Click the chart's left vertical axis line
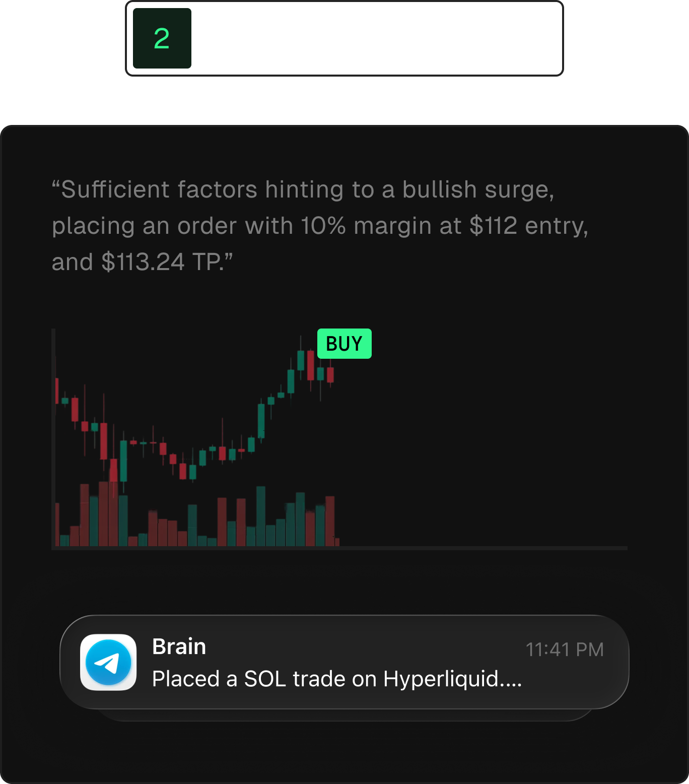The height and width of the screenshot is (784, 689). tap(53, 438)
